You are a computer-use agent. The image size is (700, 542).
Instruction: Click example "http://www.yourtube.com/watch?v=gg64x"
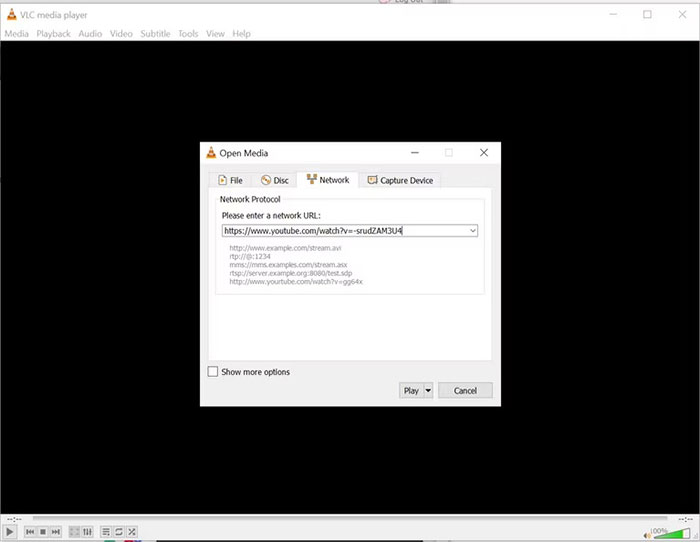click(x=296, y=282)
